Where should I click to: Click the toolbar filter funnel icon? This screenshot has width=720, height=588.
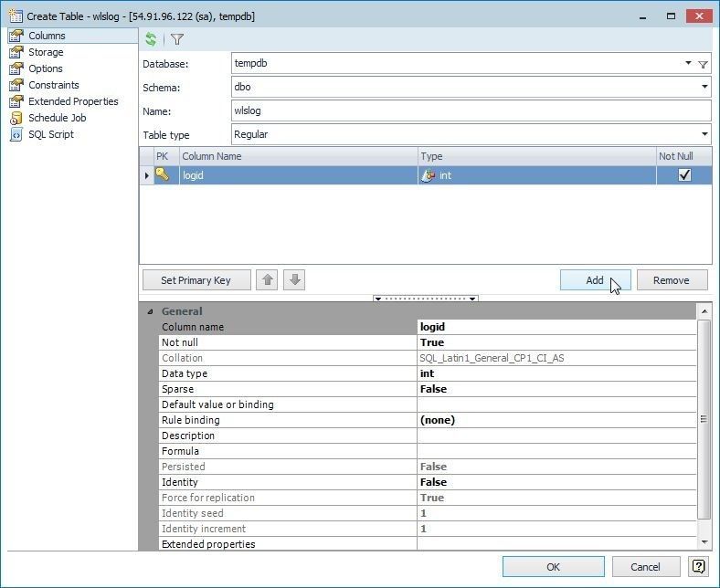177,39
